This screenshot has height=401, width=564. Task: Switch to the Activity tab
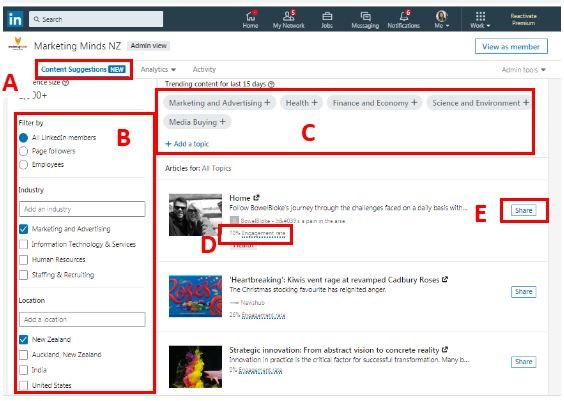204,69
